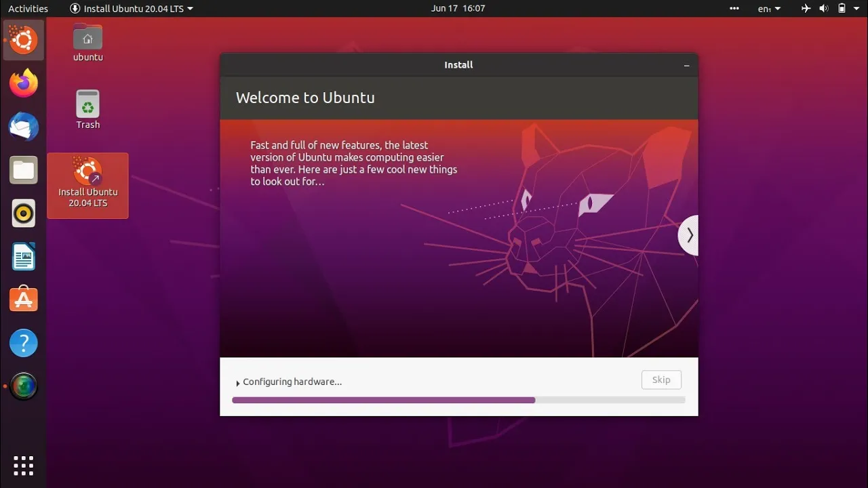Click the installation progress bar

click(x=458, y=401)
